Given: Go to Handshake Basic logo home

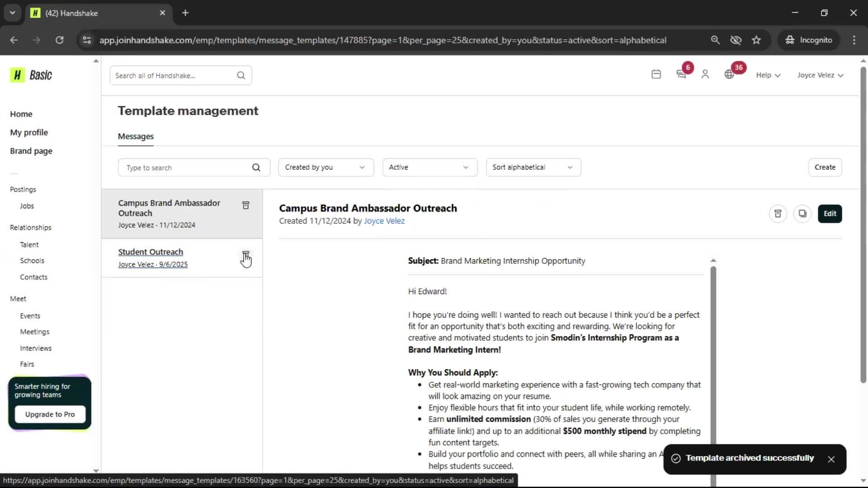Looking at the screenshot, I should [31, 75].
